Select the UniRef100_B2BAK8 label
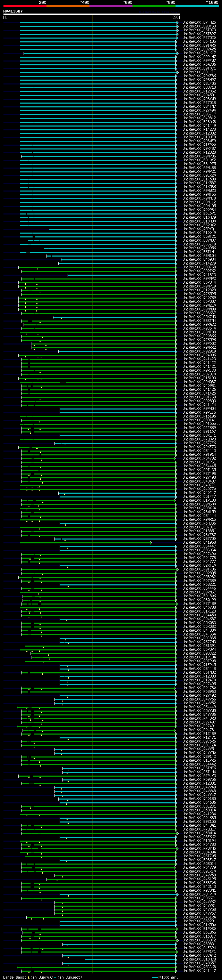 (199, 122)
